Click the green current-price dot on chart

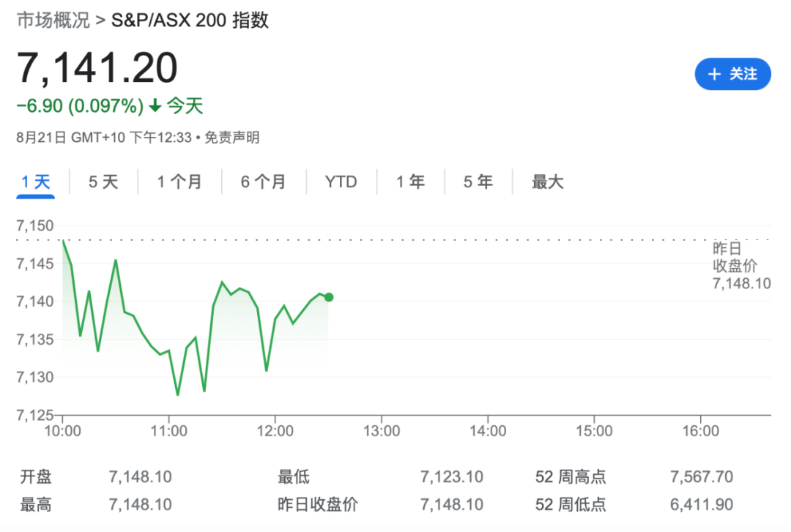pyautogui.click(x=329, y=298)
